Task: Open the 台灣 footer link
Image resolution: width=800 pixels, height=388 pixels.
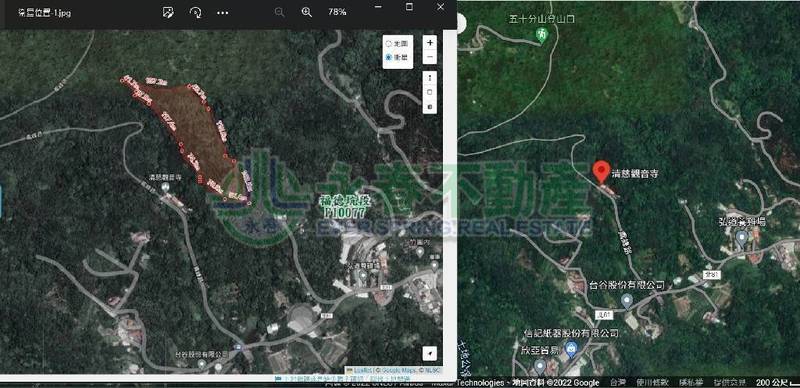Action: 617,382
